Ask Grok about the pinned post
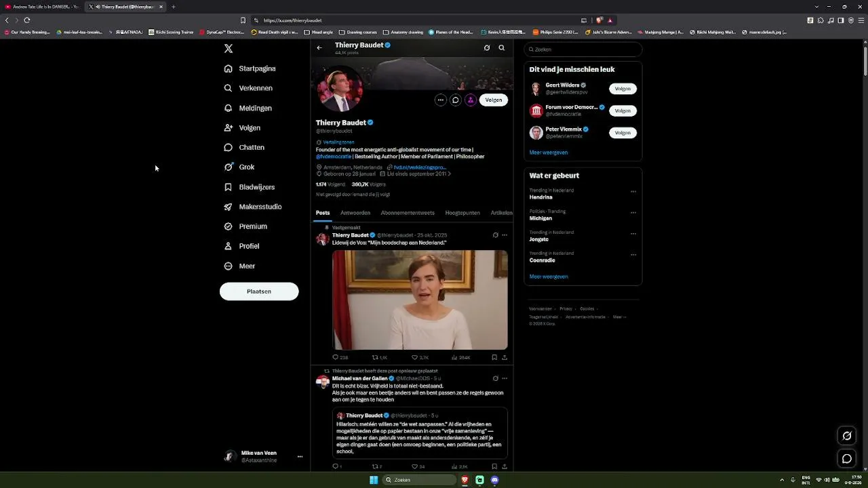This screenshot has height=488, width=868. click(496, 235)
